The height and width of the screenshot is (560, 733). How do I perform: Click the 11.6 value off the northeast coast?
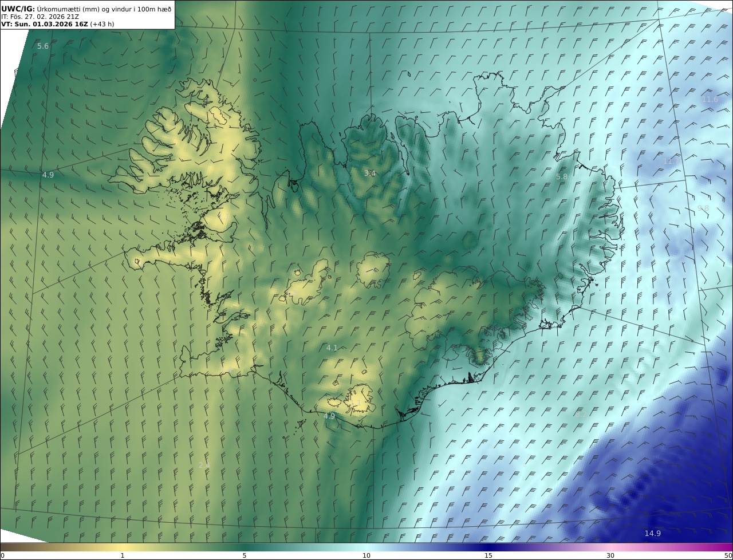pos(710,100)
